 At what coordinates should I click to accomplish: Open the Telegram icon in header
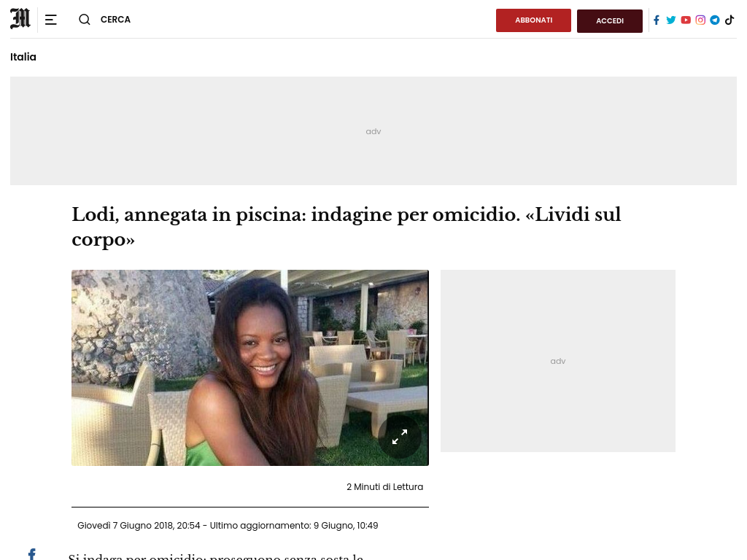[x=715, y=20]
